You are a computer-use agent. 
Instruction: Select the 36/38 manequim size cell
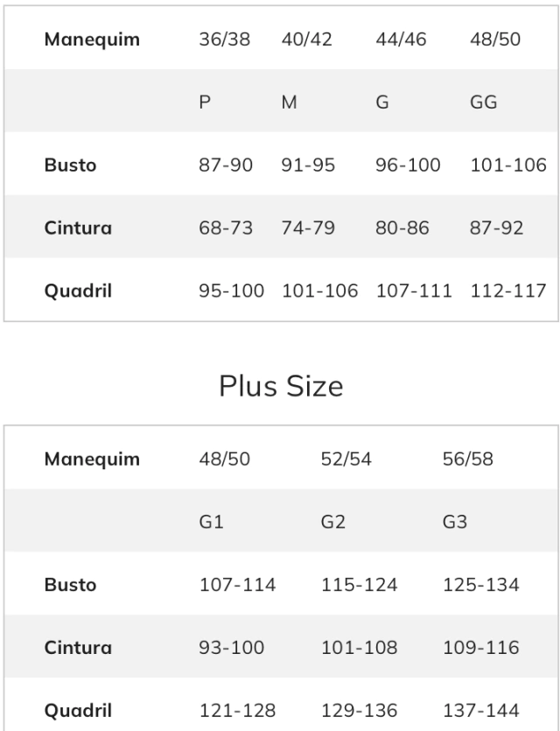(224, 39)
